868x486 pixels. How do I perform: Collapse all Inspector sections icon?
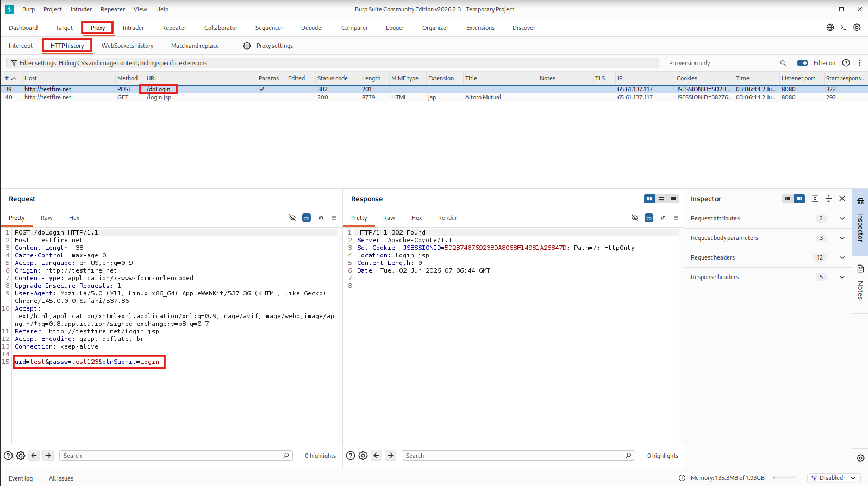pos(828,199)
